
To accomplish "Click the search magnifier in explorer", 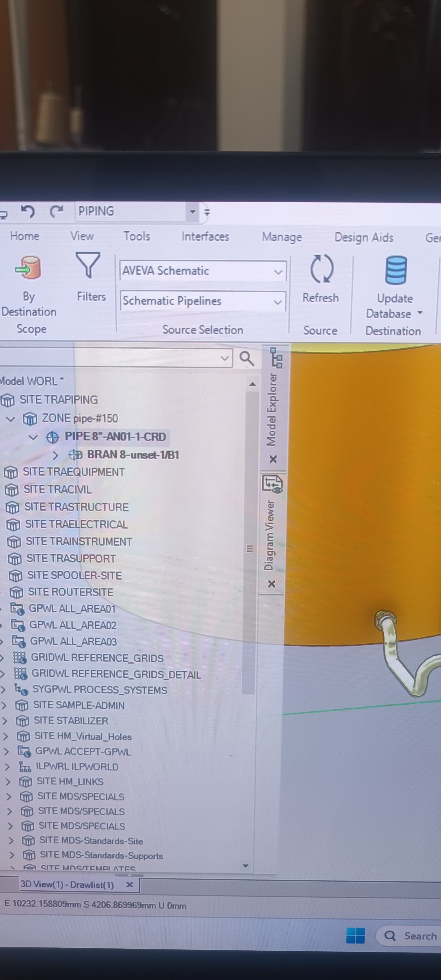I will click(x=246, y=358).
